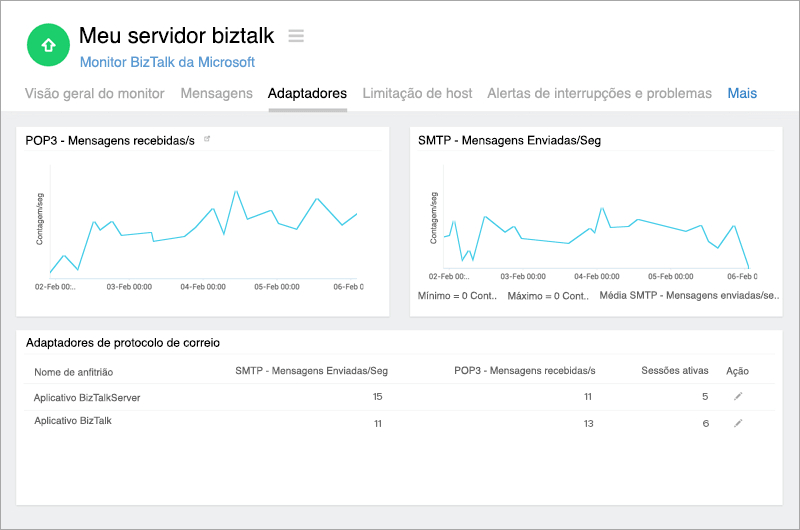The width and height of the screenshot is (800, 530).
Task: Click the SMTP - Mensagens Enviadas/Seg chart title
Action: coord(509,141)
